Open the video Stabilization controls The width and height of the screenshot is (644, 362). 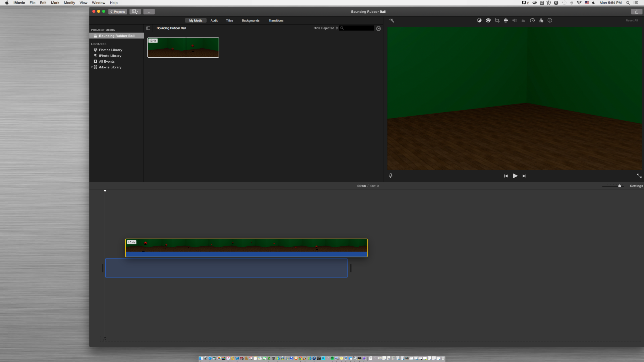pyautogui.click(x=505, y=20)
